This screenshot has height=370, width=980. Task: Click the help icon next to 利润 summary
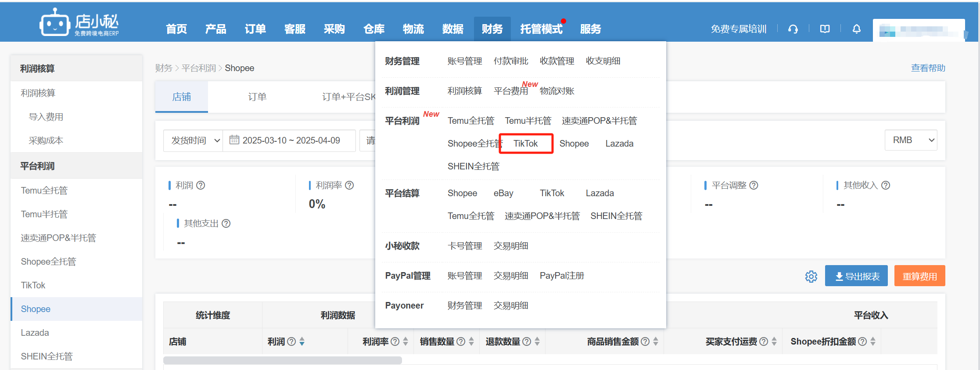pyautogui.click(x=201, y=185)
